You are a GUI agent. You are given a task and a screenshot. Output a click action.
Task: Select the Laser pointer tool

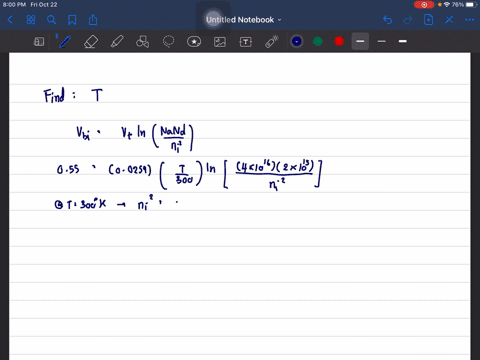pyautogui.click(x=272, y=42)
